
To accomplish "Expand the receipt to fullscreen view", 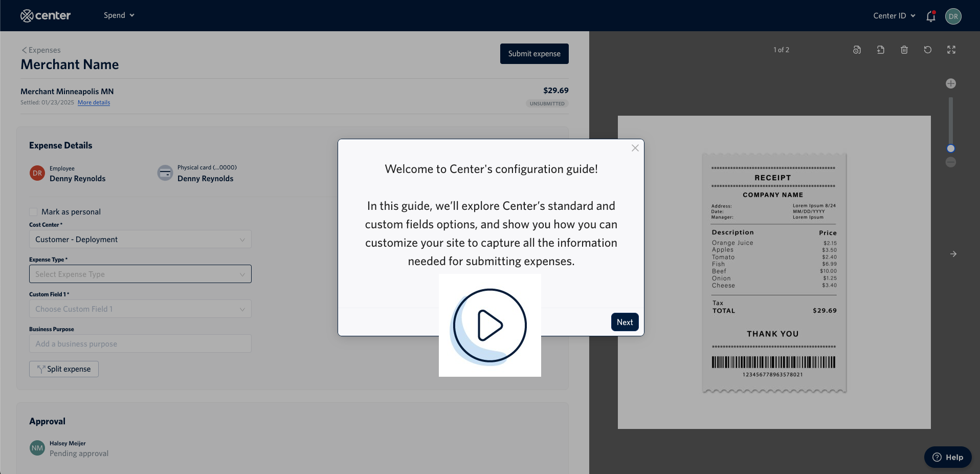I will pyautogui.click(x=951, y=50).
